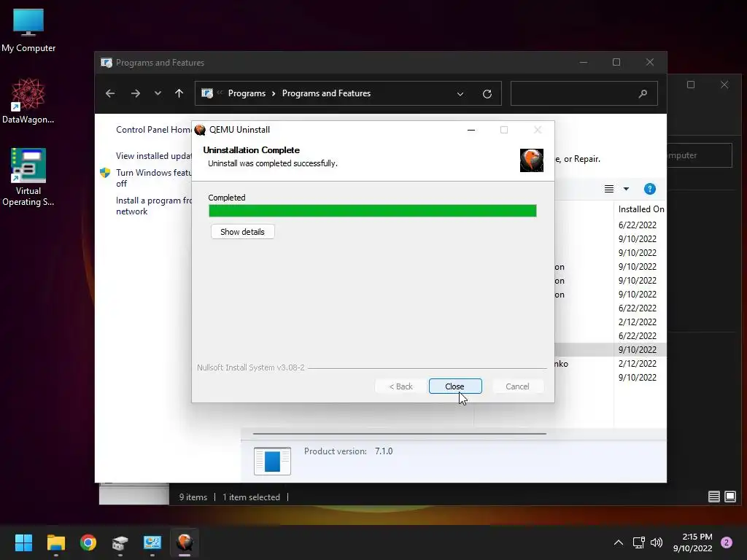The image size is (747, 560).
Task: Expand the more view options arrow
Action: [626, 189]
